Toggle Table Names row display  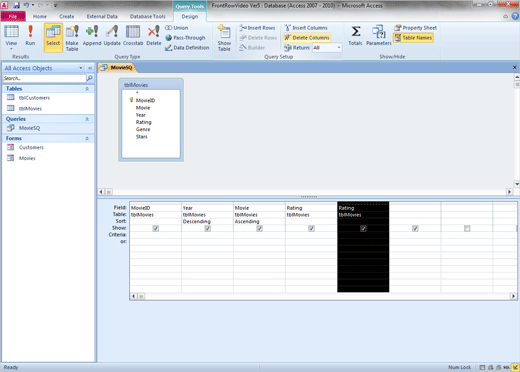pyautogui.click(x=413, y=38)
